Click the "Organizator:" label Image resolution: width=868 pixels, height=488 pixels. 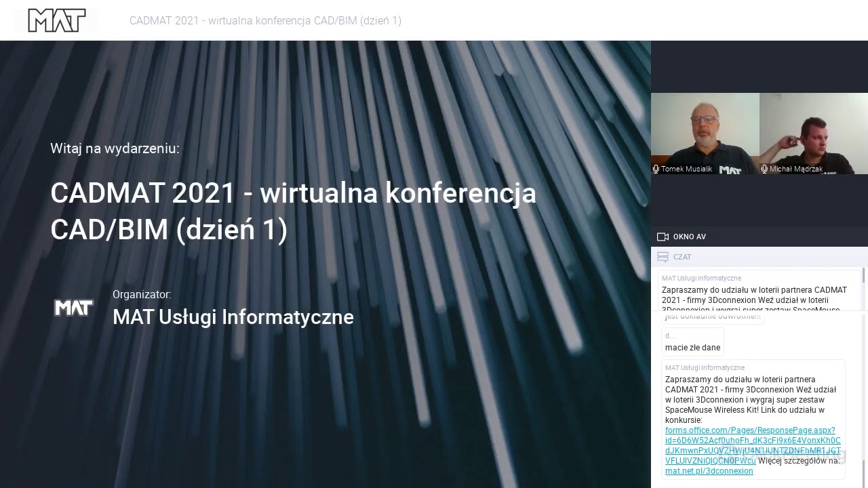[x=142, y=295]
